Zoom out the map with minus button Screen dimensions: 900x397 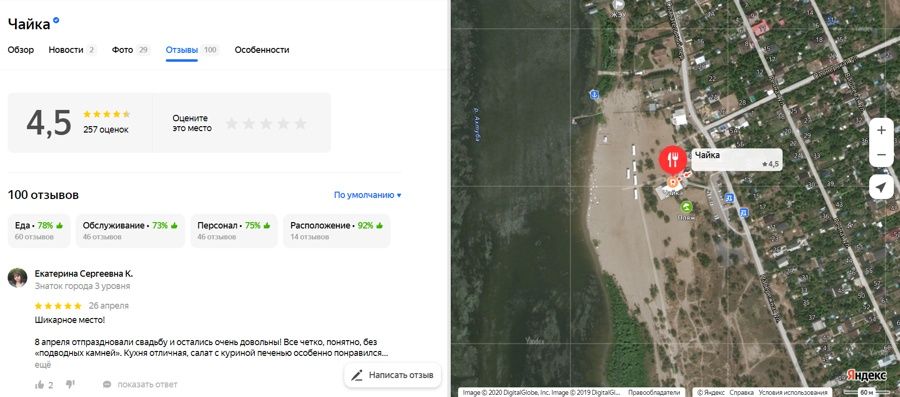coord(881,155)
